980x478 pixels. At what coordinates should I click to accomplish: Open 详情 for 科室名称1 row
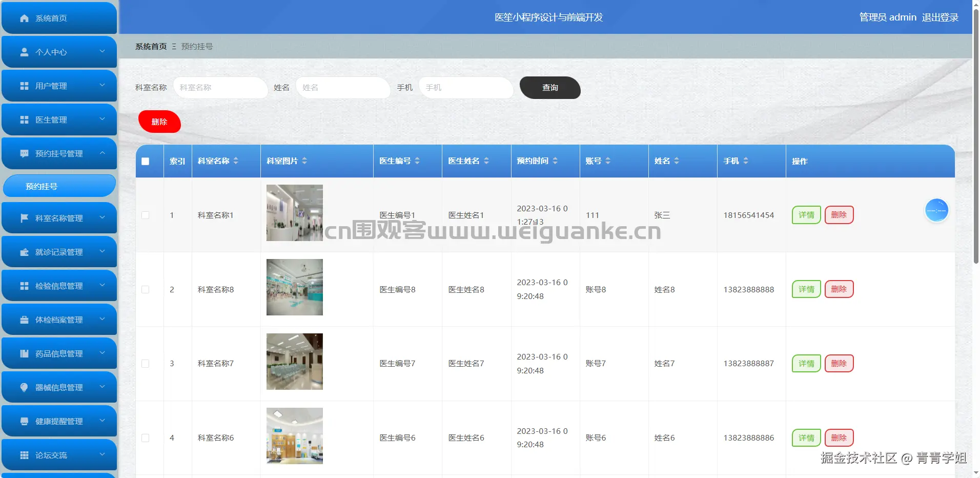click(806, 215)
